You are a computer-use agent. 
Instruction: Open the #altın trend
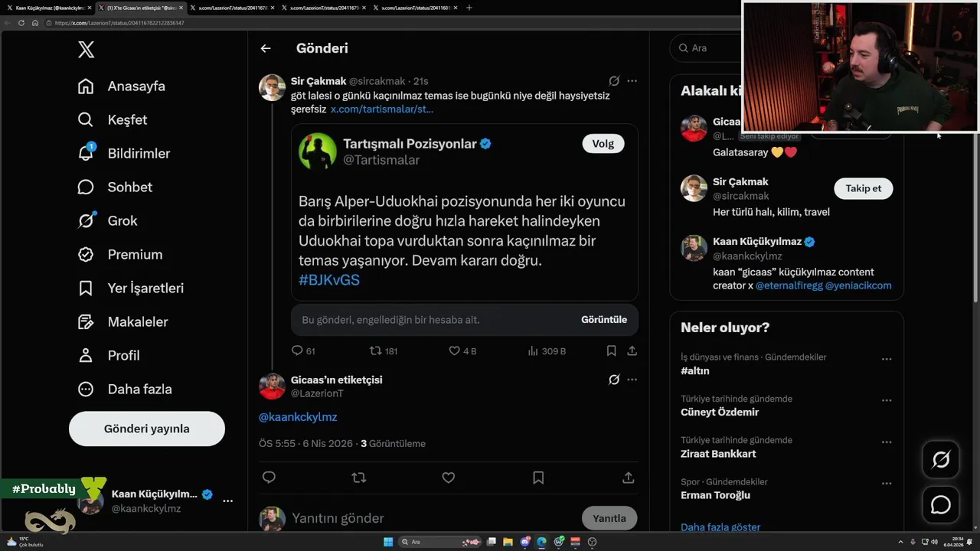pos(695,371)
